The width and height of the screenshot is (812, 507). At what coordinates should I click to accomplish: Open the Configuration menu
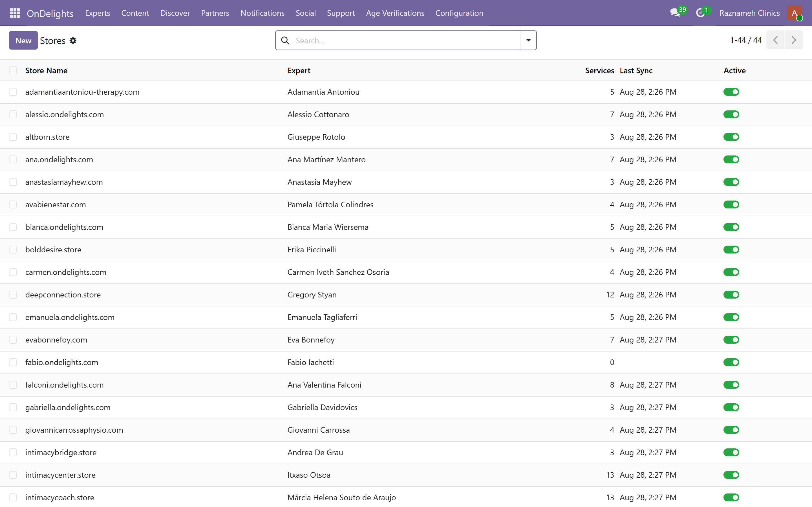click(459, 13)
